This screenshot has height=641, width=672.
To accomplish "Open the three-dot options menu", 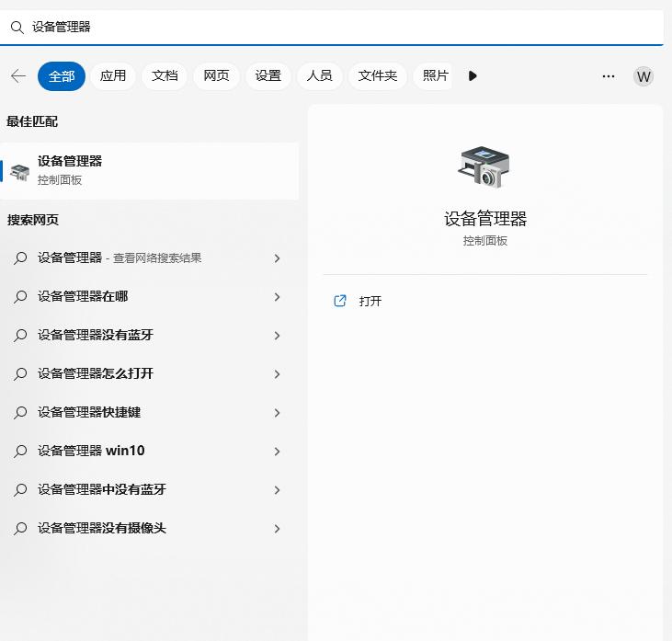I will point(609,76).
